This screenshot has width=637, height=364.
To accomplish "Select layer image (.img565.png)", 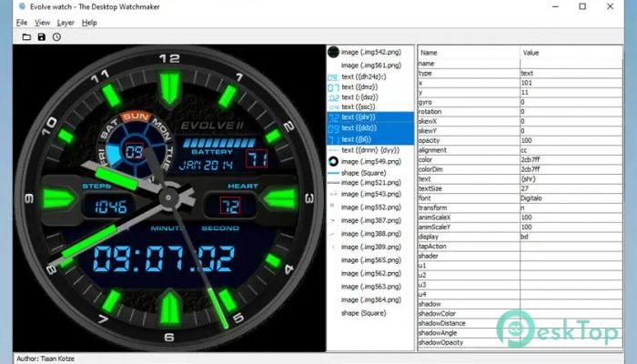I will pos(371,260).
